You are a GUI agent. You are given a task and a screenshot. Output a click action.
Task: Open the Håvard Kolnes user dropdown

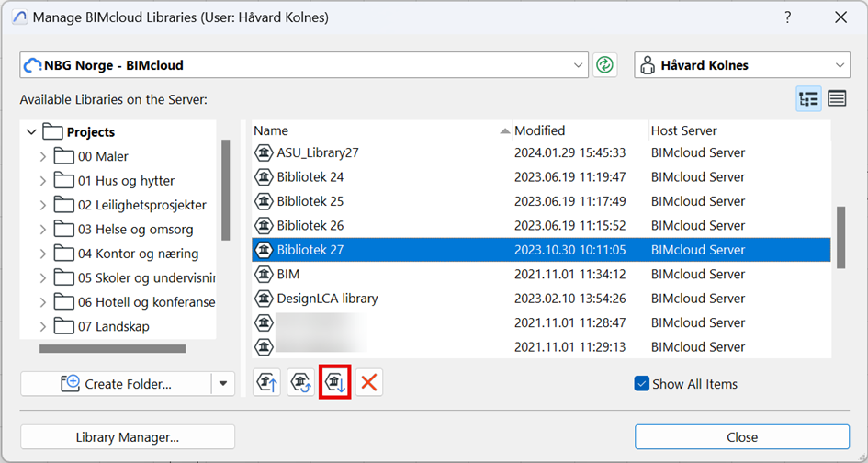click(x=840, y=65)
